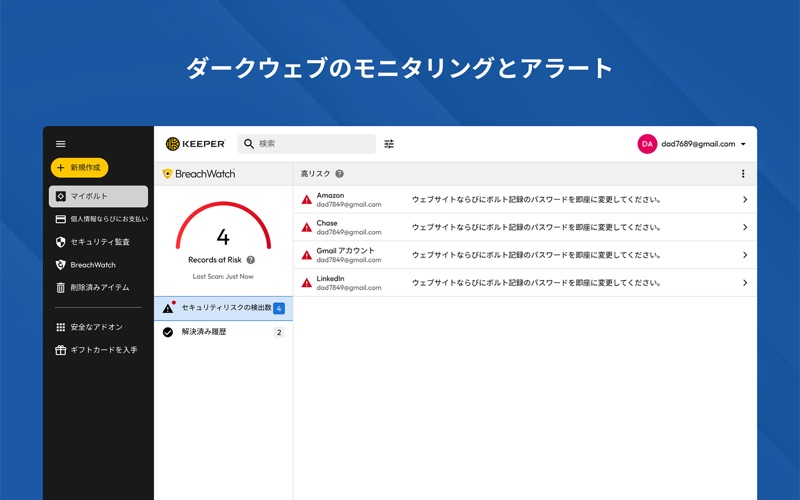Select セキュリティリスクの検出数 tab
This screenshot has width=800, height=500.
point(223,308)
